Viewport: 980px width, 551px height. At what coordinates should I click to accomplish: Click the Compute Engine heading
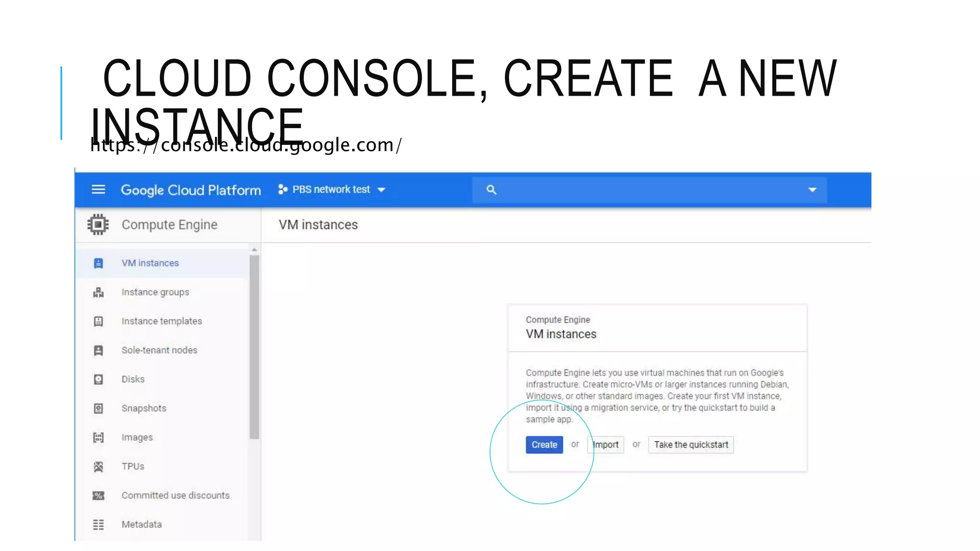tap(169, 225)
